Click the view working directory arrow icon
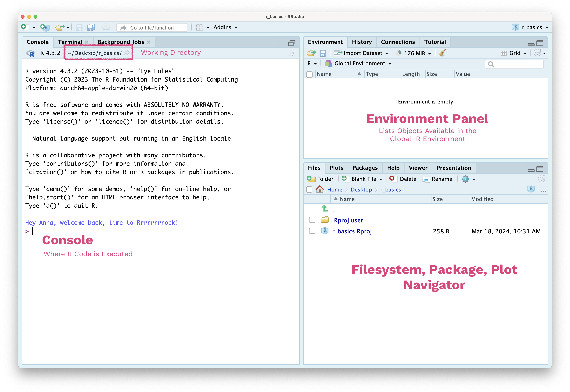The image size is (570, 392). pyautogui.click(x=127, y=53)
